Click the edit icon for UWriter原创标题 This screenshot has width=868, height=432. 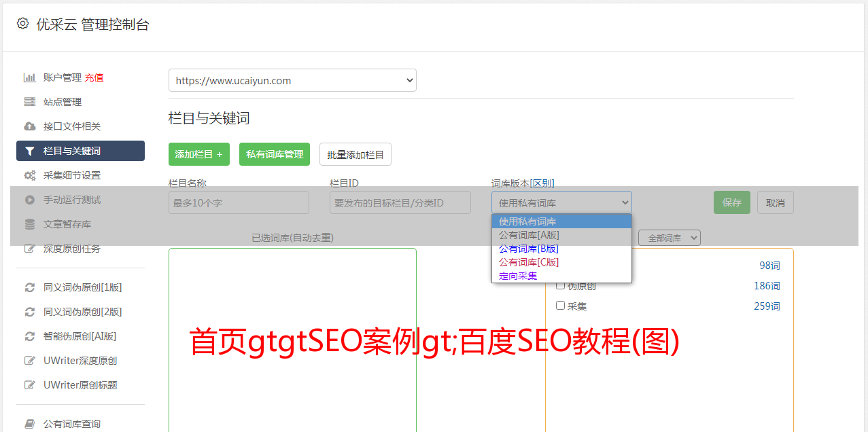(x=29, y=385)
